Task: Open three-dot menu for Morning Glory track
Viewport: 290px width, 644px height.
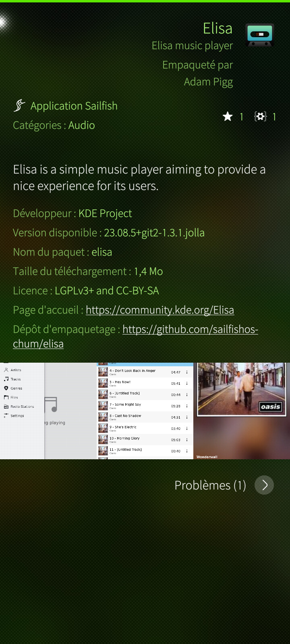Action: pos(187,440)
